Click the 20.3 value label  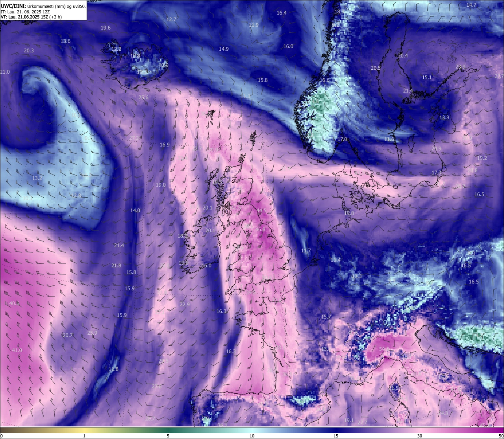(29, 50)
